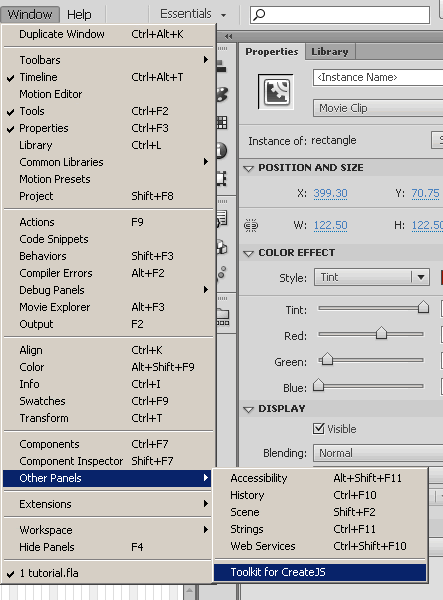Toggle Properties panel in Window menu

(x=107, y=128)
